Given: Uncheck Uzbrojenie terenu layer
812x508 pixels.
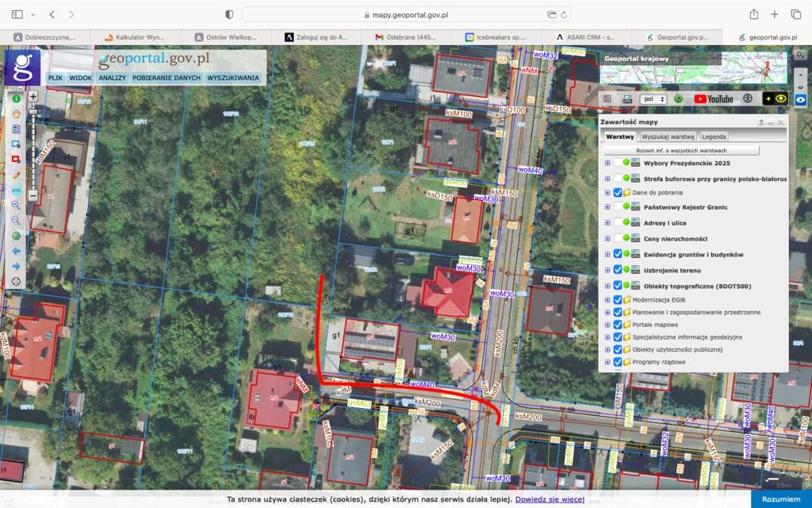Looking at the screenshot, I should (618, 270).
